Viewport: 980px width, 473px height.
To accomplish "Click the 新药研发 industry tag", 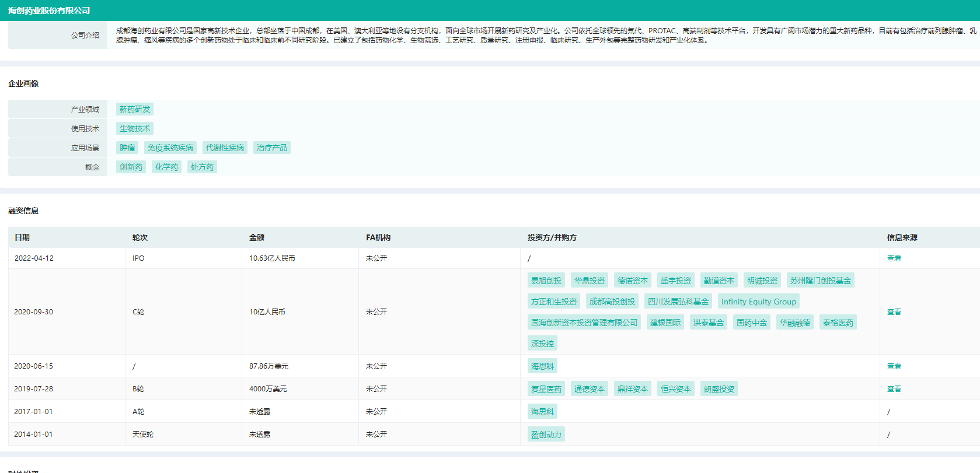I will (x=134, y=109).
